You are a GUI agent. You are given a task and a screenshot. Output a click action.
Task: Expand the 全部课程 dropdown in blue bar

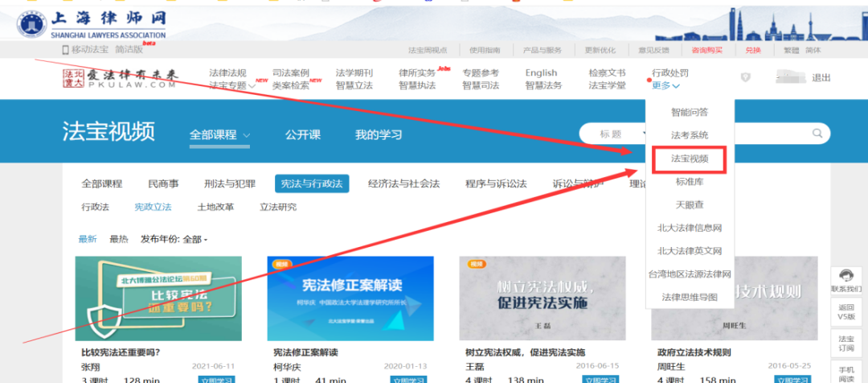click(219, 135)
